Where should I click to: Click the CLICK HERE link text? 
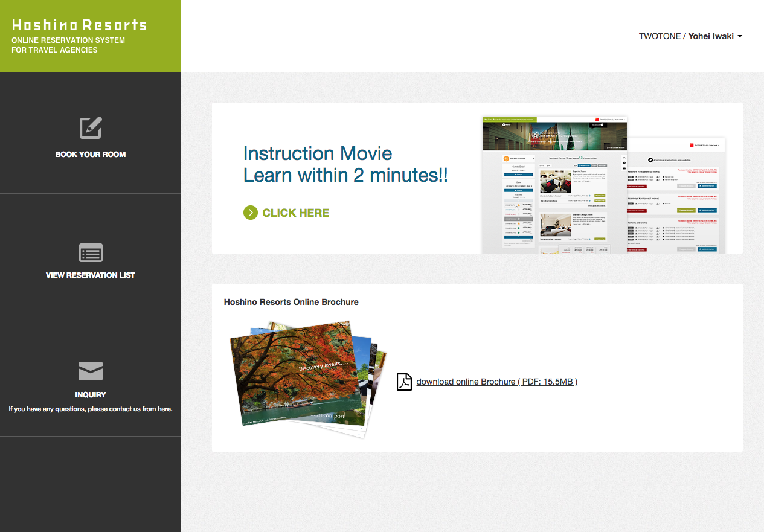point(295,213)
